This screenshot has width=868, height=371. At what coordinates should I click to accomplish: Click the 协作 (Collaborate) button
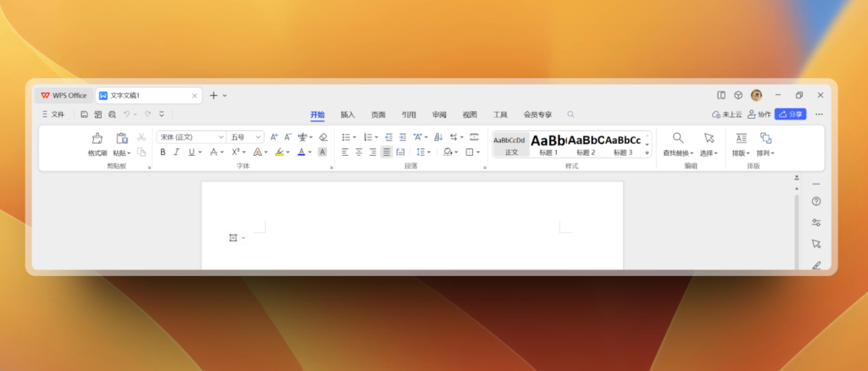[x=759, y=114]
